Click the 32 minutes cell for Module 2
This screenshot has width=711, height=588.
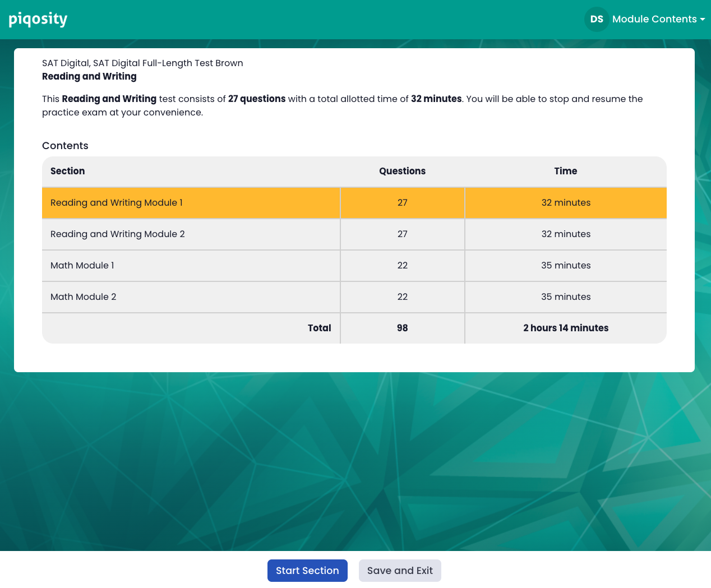(x=566, y=234)
